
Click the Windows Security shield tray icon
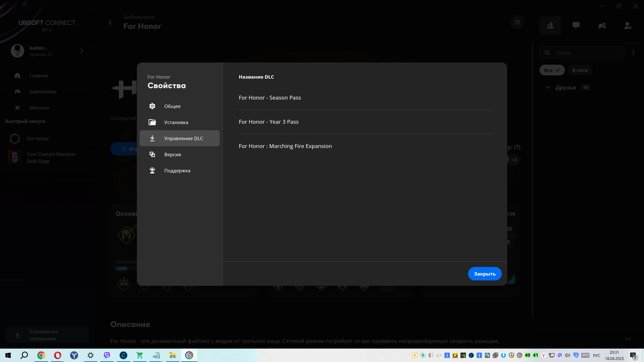click(512, 355)
